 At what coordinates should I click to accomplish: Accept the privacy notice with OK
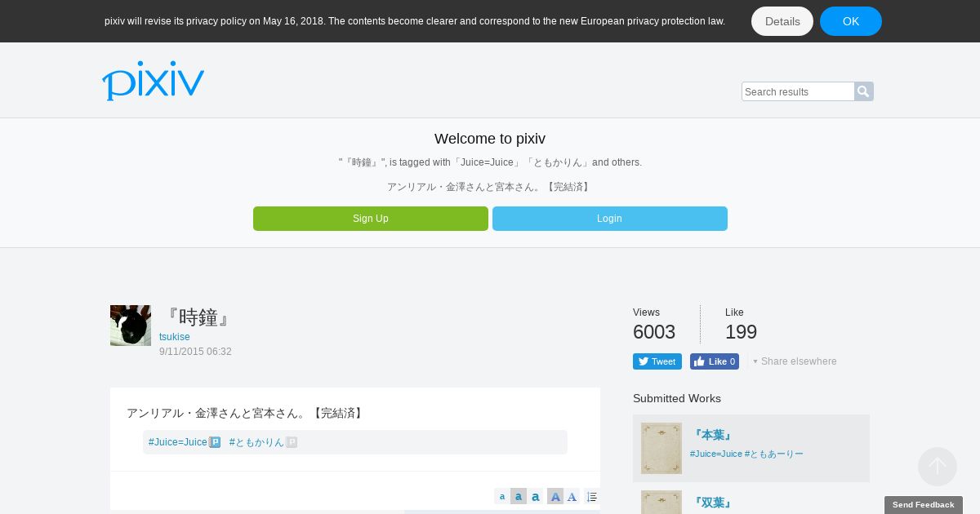pos(851,21)
